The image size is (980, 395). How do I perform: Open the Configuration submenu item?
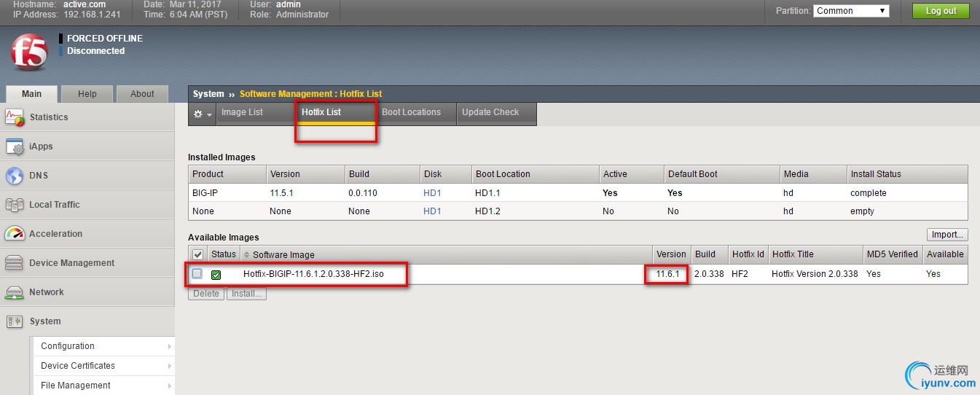[x=103, y=346]
